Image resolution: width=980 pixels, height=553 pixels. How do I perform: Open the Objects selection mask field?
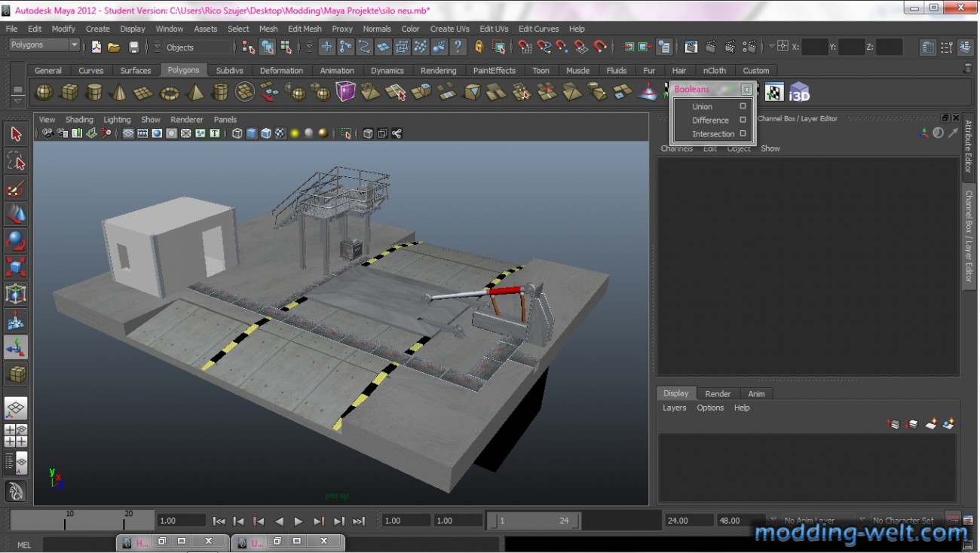click(198, 47)
